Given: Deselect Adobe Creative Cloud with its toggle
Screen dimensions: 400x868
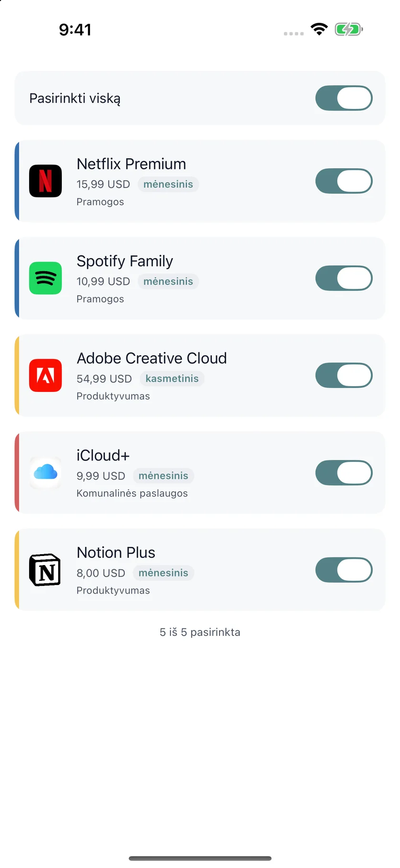Looking at the screenshot, I should [344, 375].
